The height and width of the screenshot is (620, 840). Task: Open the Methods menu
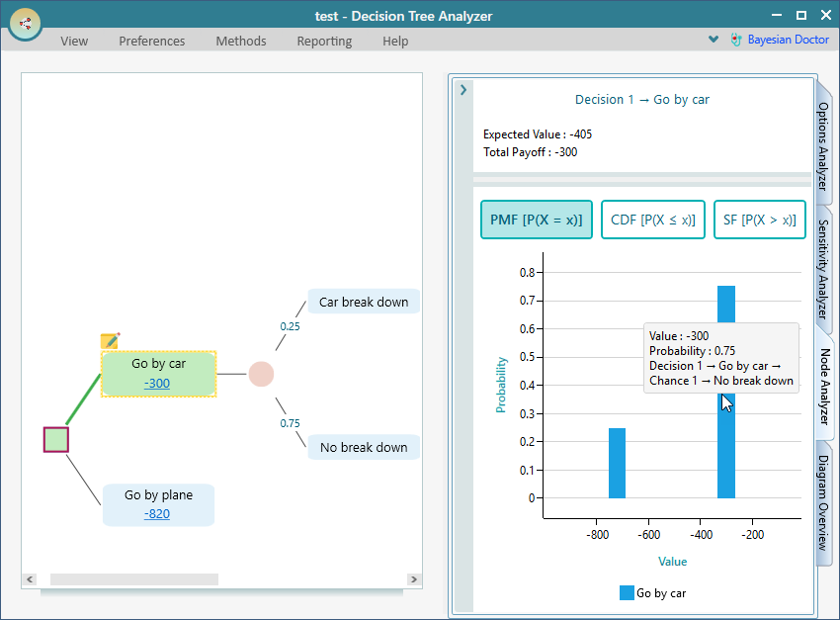pyautogui.click(x=241, y=41)
